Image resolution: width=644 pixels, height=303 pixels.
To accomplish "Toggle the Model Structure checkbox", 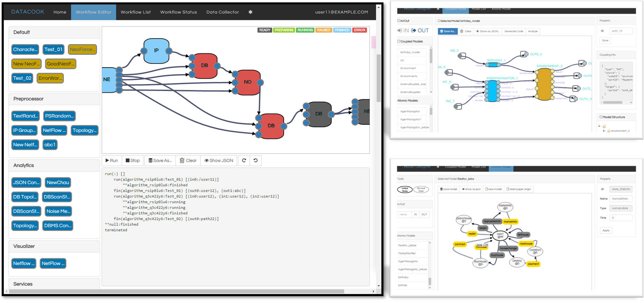I will pyautogui.click(x=601, y=117).
